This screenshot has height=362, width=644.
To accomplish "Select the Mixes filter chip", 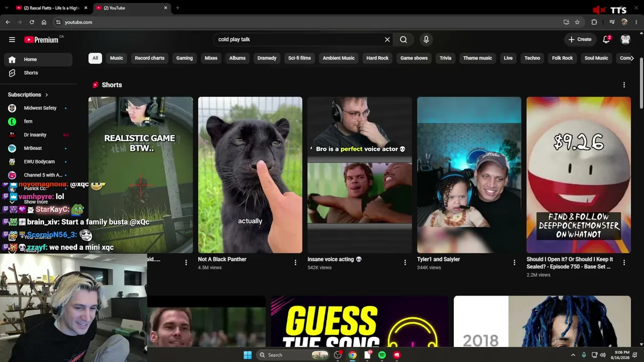I will click(x=211, y=58).
